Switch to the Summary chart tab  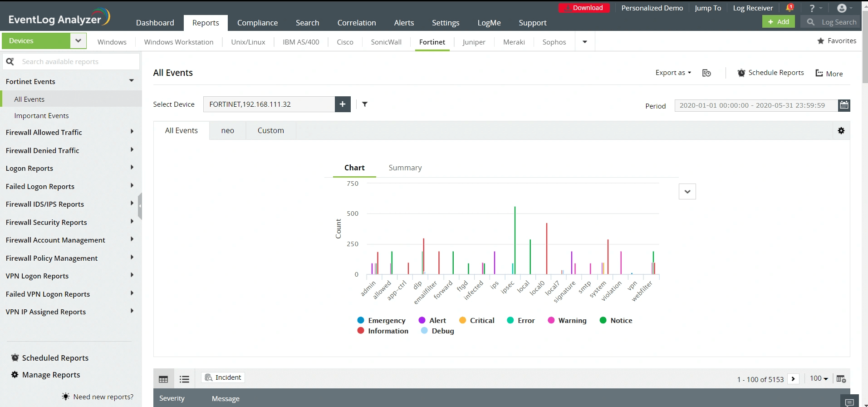[x=405, y=168]
